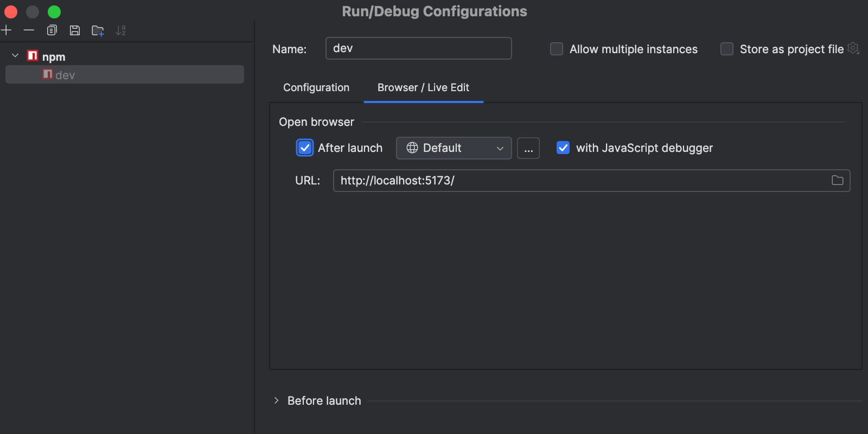868x434 pixels.
Task: Click the Sort Configurations alphabetically icon
Action: [x=120, y=31]
